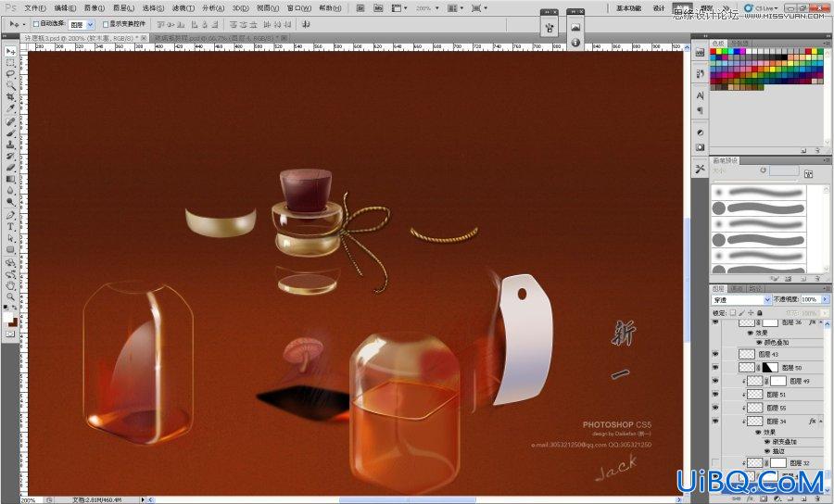
Task: Select the Horizontal Type tool
Action: pyautogui.click(x=10, y=226)
